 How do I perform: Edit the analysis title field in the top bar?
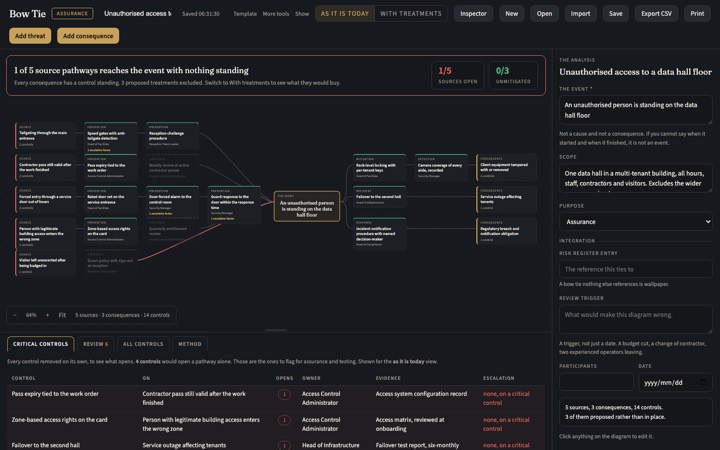(138, 14)
